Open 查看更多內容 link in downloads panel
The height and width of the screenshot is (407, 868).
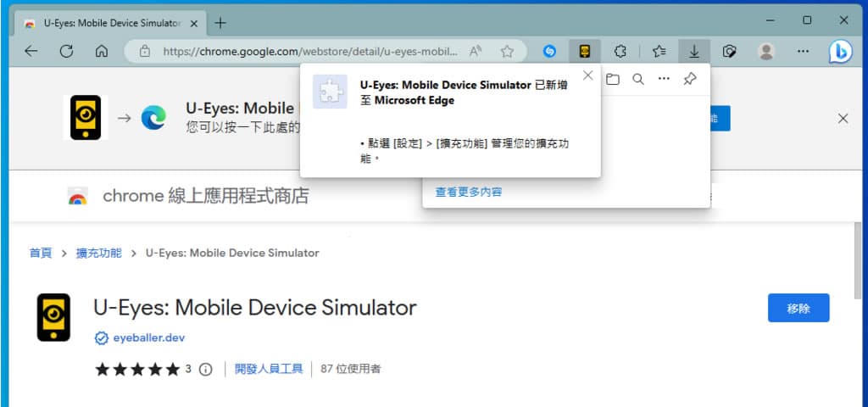tap(468, 192)
